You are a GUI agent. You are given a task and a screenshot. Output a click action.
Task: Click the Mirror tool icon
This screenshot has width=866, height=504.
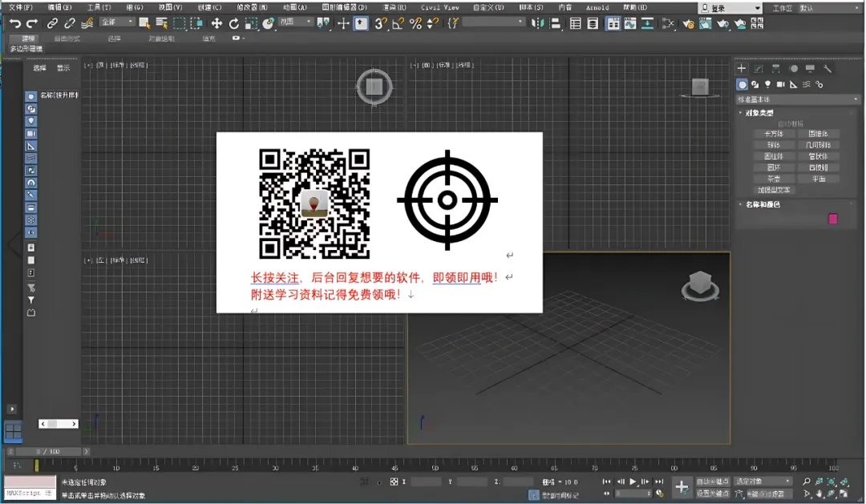tap(537, 23)
